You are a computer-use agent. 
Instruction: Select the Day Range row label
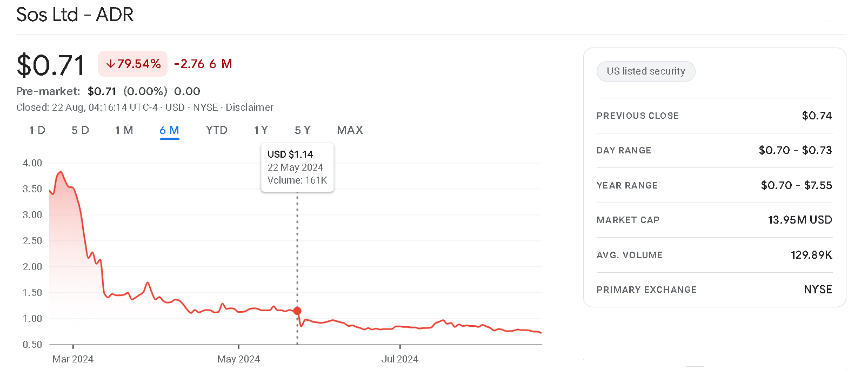[x=624, y=150]
